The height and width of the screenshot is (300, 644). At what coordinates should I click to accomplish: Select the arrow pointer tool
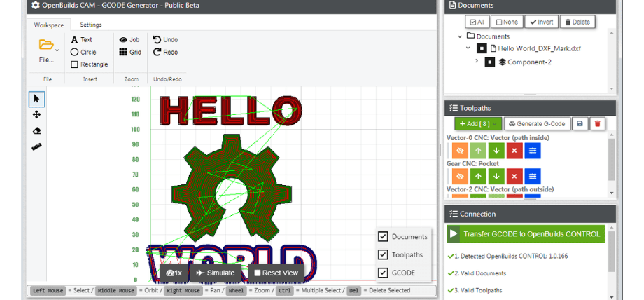tap(36, 99)
